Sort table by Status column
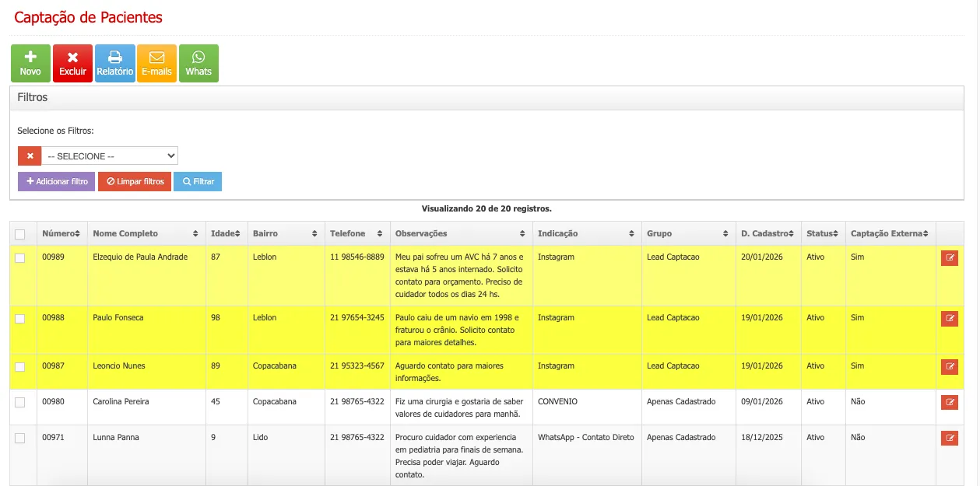 point(823,233)
